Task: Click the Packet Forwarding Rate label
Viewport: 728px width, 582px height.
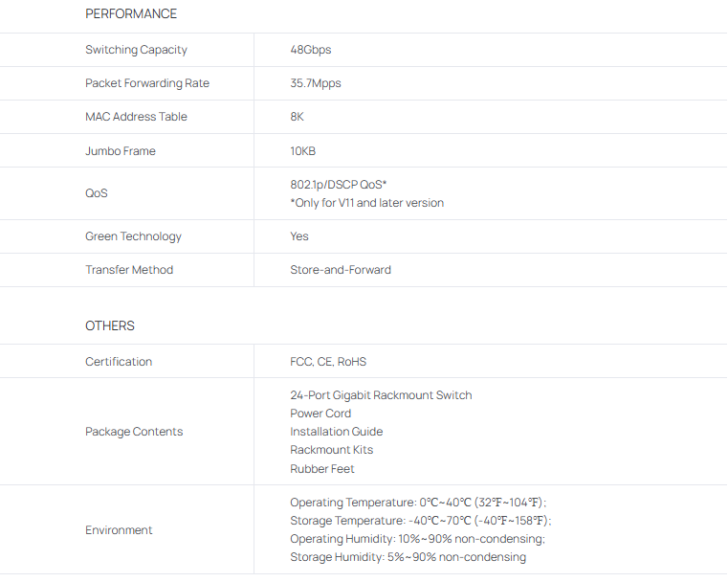Action: click(x=147, y=83)
